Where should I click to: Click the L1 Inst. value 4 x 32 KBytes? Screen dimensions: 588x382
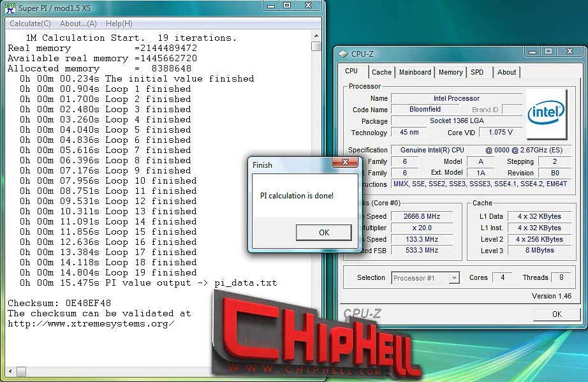(x=540, y=228)
